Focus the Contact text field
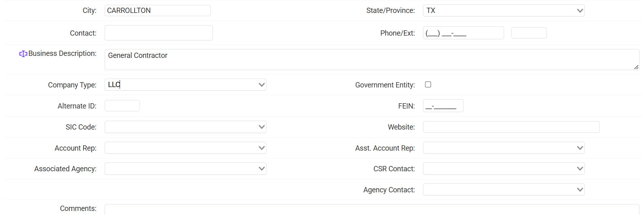The height and width of the screenshot is (215, 644). click(x=159, y=33)
